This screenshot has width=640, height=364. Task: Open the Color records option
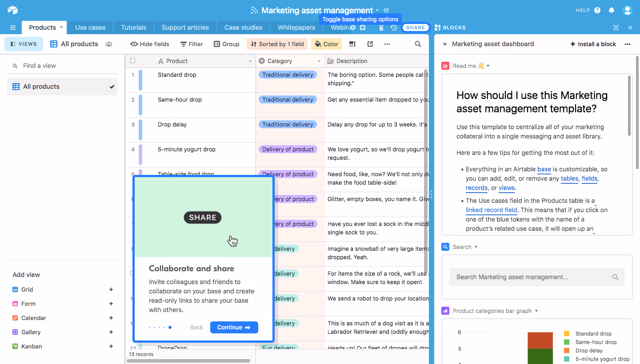coord(327,44)
